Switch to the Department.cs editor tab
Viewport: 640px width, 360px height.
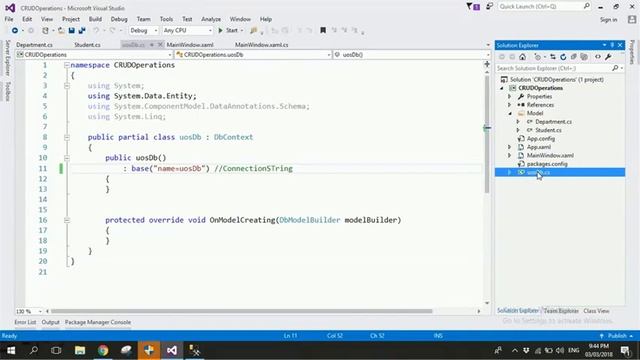point(34,45)
